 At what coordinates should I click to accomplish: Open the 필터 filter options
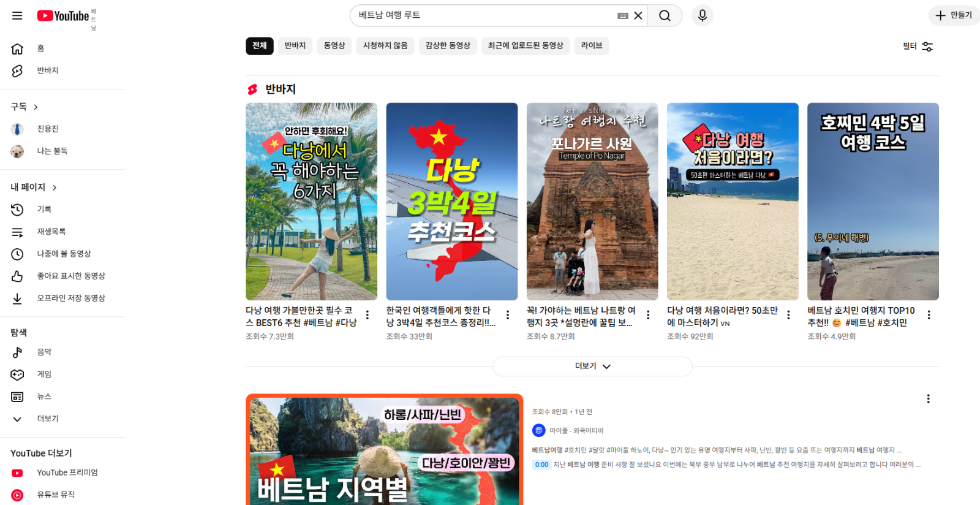pos(918,47)
